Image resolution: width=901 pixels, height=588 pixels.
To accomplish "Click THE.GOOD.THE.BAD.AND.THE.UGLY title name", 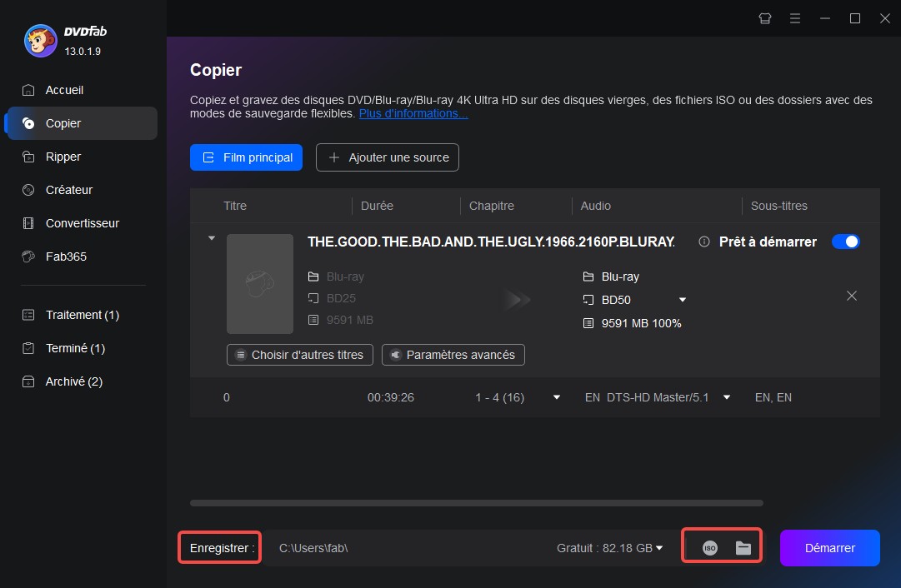I will [491, 242].
